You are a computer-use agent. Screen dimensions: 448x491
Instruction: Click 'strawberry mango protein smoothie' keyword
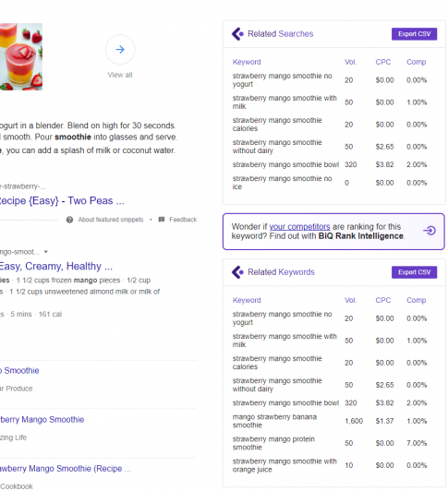point(273,443)
